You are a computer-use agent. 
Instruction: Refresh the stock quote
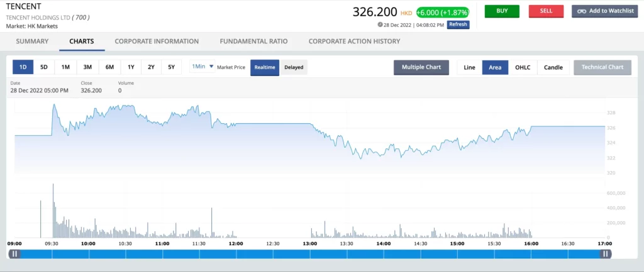(458, 24)
